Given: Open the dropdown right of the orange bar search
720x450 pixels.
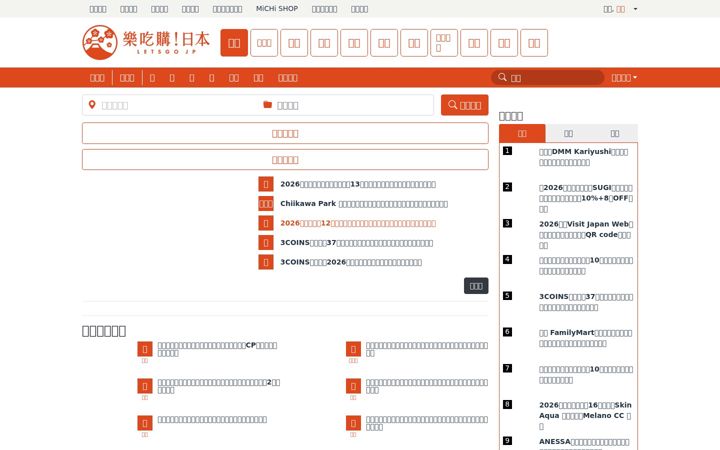Looking at the screenshot, I should (x=624, y=78).
